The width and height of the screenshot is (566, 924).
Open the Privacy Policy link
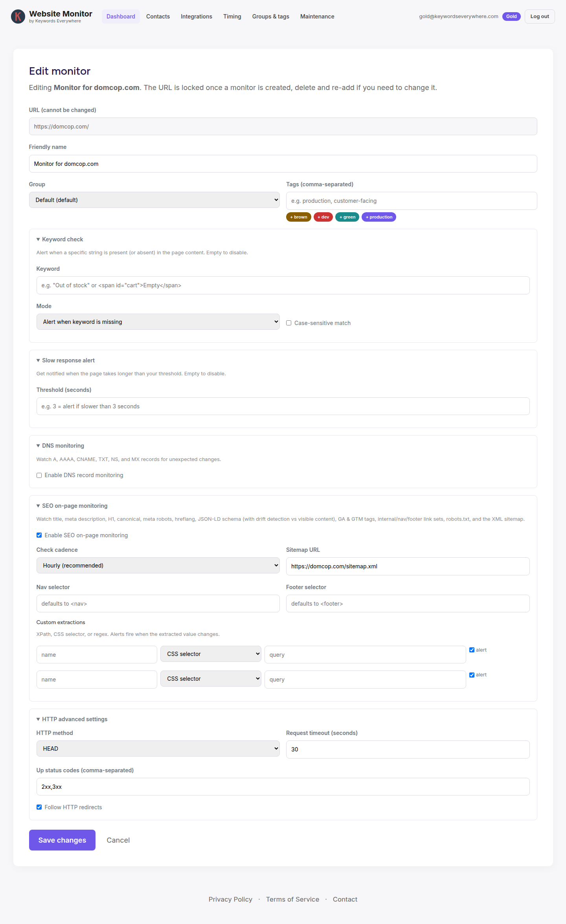coord(230,899)
